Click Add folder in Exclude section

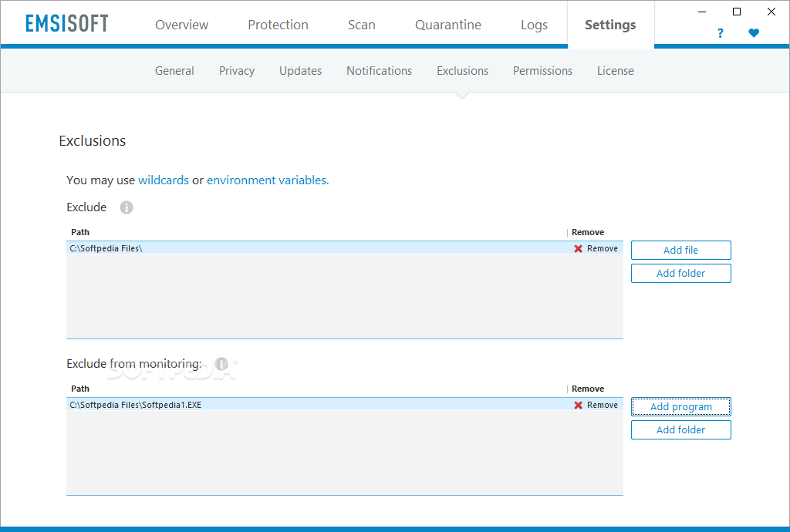pos(680,273)
